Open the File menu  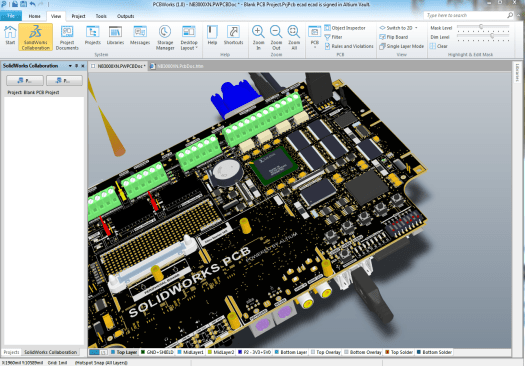[11, 16]
